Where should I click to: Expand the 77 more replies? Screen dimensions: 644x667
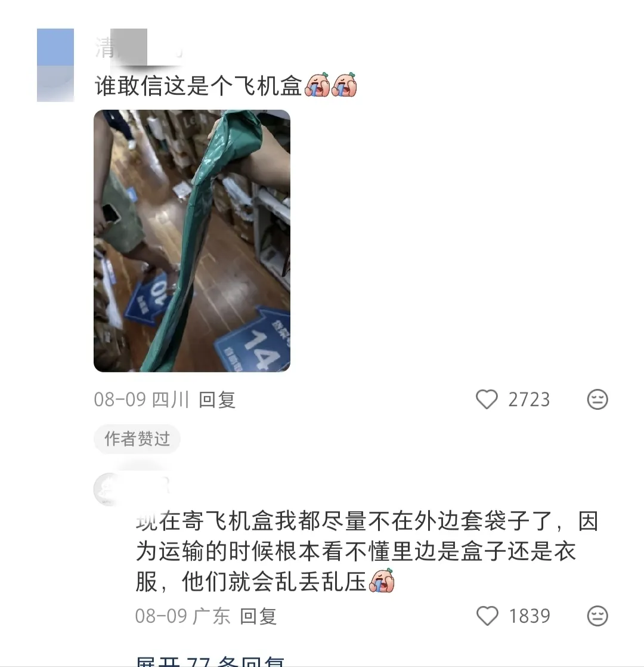click(x=210, y=662)
